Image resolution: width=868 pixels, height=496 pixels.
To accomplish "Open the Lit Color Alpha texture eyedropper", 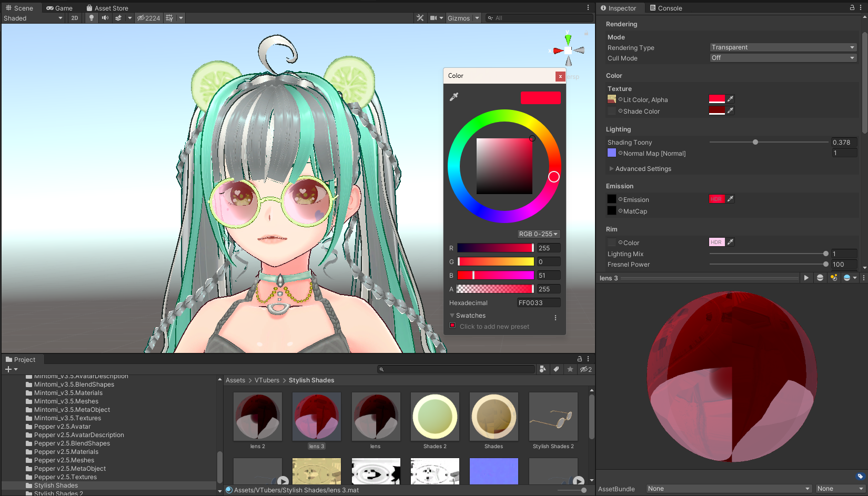I will (730, 98).
